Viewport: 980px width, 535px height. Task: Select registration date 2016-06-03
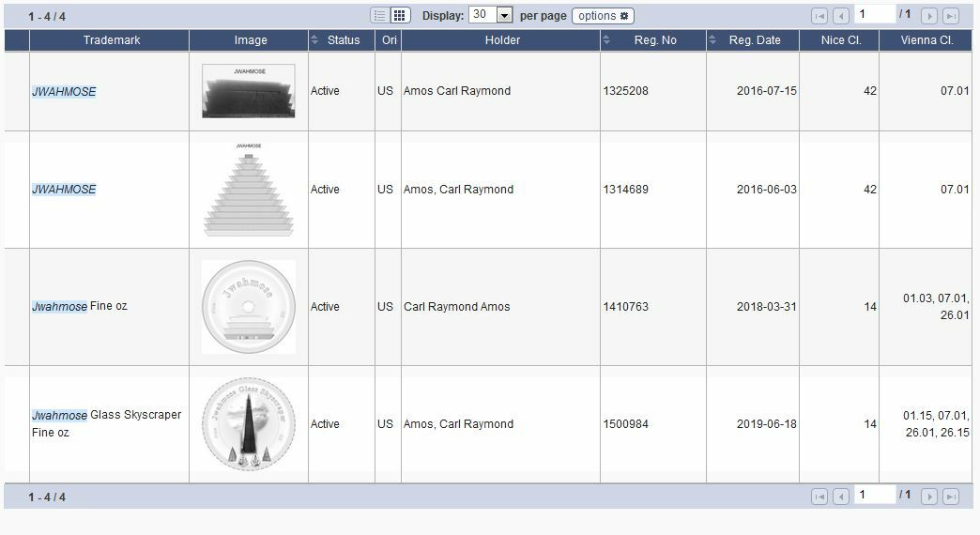tap(767, 190)
